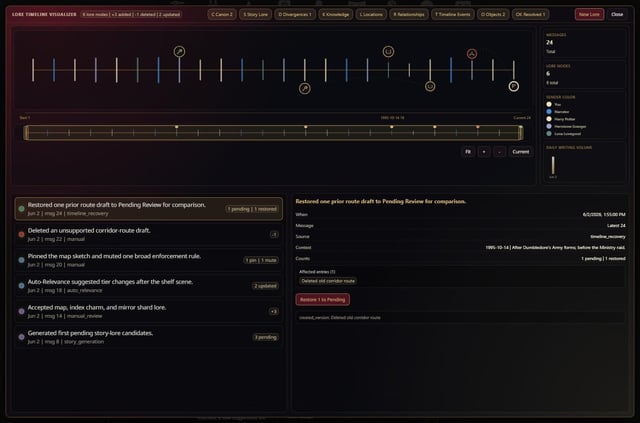640x423 pixels.
Task: Click Restore 1 to Pending
Action: coord(322,299)
